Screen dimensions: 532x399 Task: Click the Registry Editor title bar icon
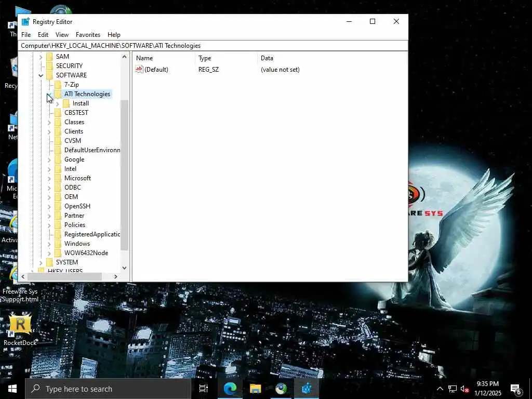point(25,22)
